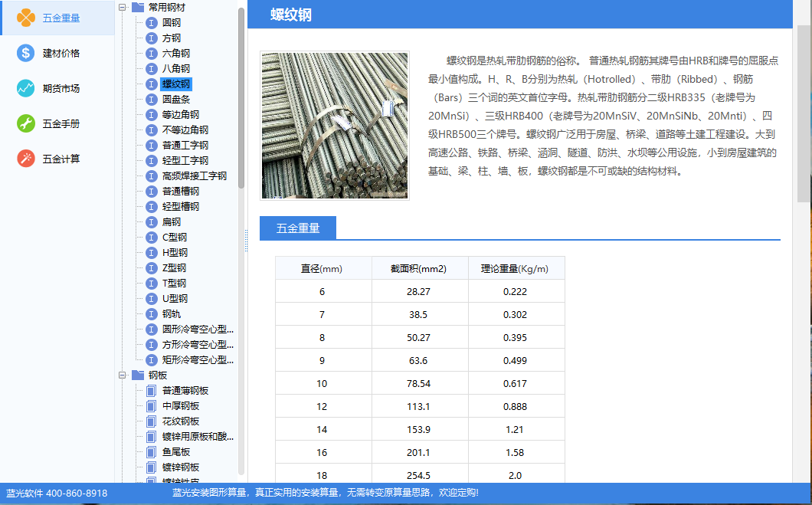Click the icon beside 扁钢

coord(151,222)
